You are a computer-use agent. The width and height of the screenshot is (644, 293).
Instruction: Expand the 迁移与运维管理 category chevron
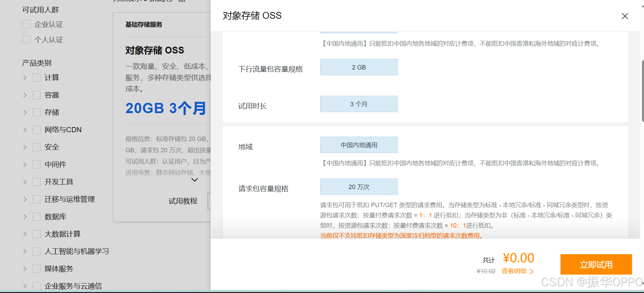point(25,199)
